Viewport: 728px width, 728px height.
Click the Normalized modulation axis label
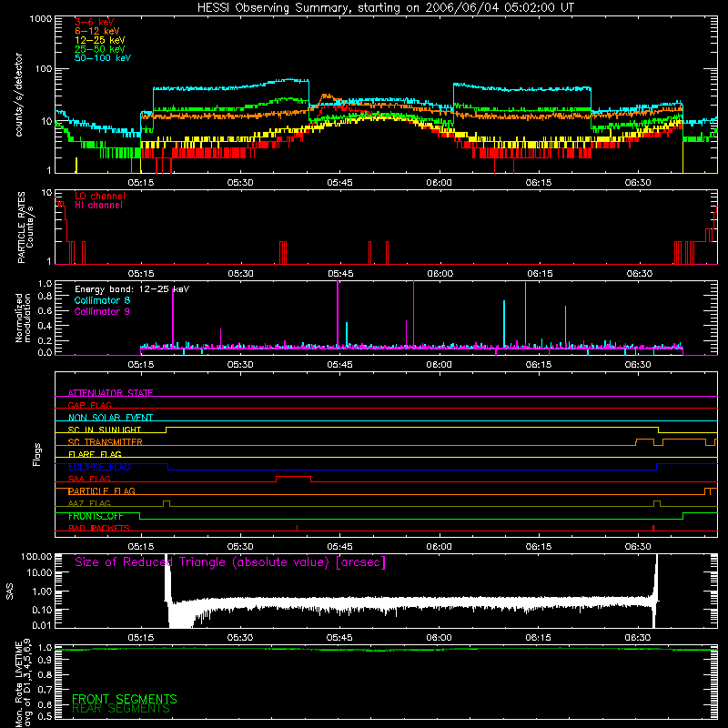coord(23,318)
